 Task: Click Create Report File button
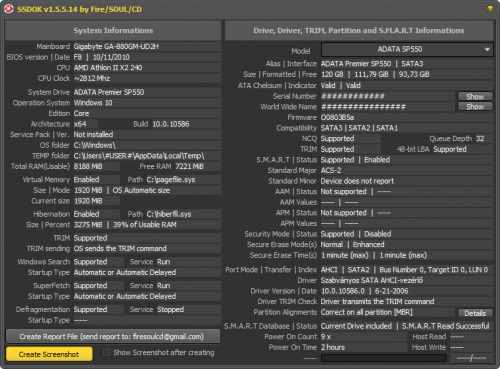(x=113, y=337)
